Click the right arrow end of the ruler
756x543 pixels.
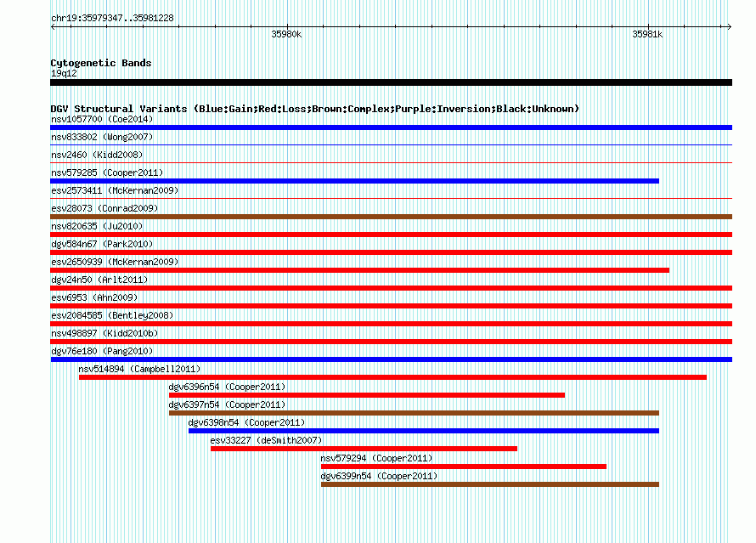pyautogui.click(x=729, y=26)
